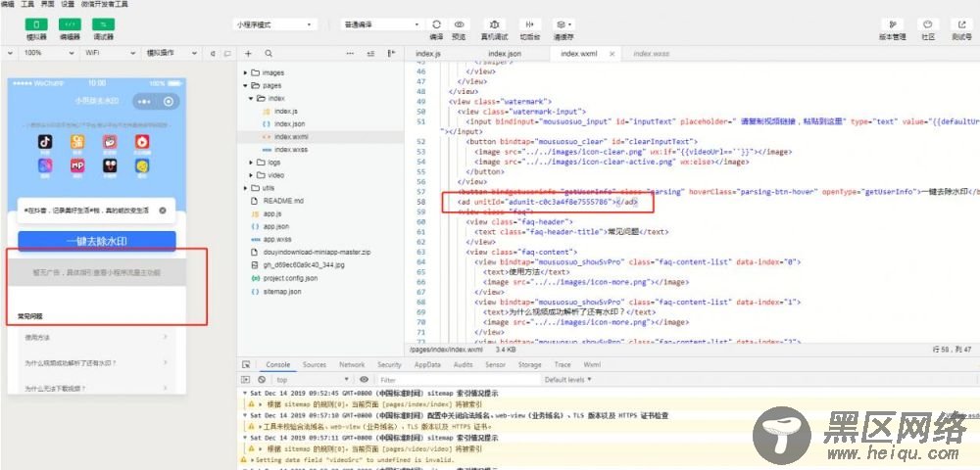Open version management (版本管理)
The width and height of the screenshot is (980, 470).
point(892,24)
